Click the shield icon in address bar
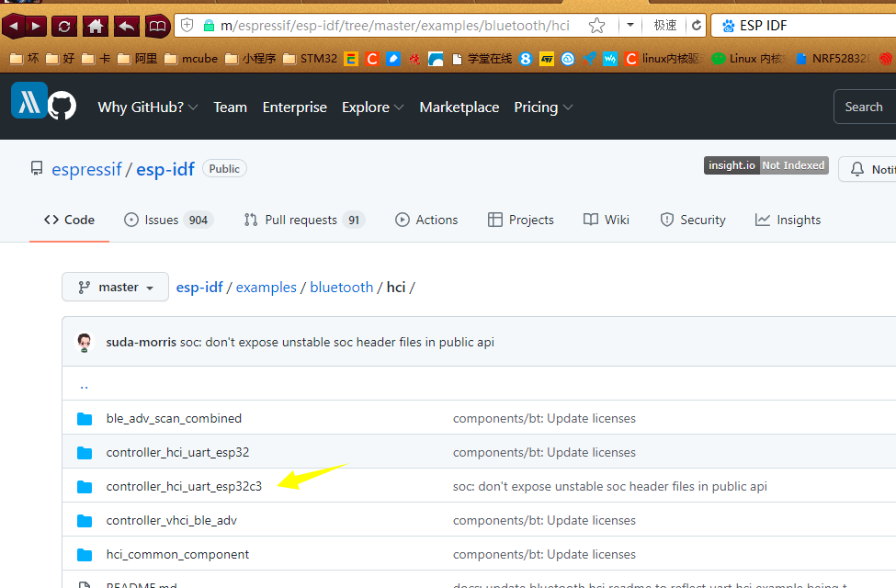The width and height of the screenshot is (896, 588). 187,25
